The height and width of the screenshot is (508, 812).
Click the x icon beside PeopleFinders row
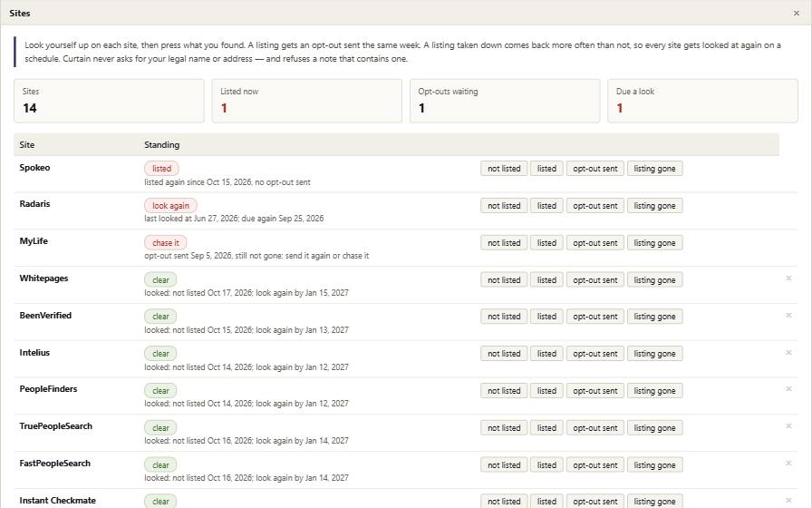788,389
